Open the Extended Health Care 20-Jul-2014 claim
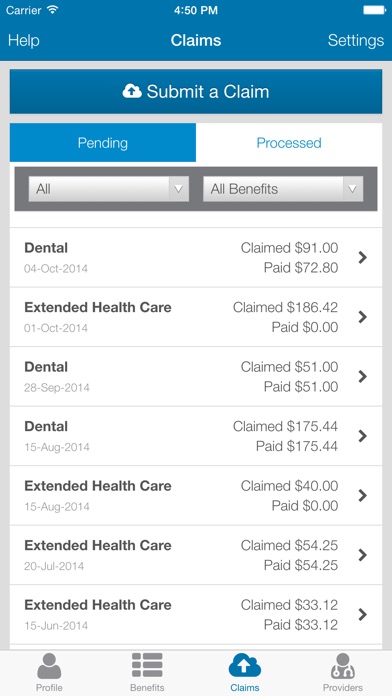The width and height of the screenshot is (392, 696). [196, 555]
